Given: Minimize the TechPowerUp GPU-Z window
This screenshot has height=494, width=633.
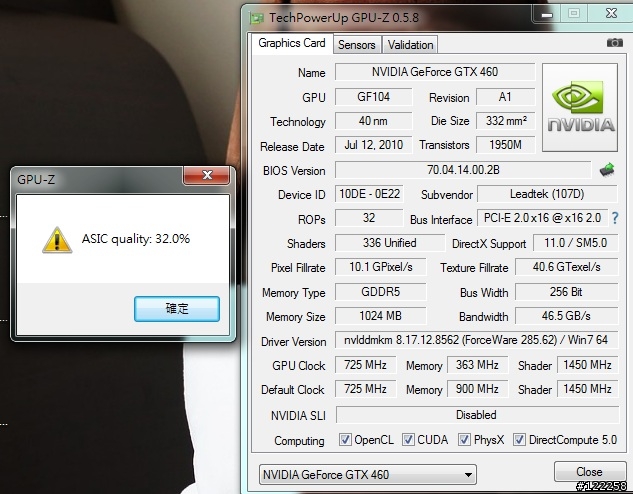Looking at the screenshot, I should pyautogui.click(x=547, y=15).
